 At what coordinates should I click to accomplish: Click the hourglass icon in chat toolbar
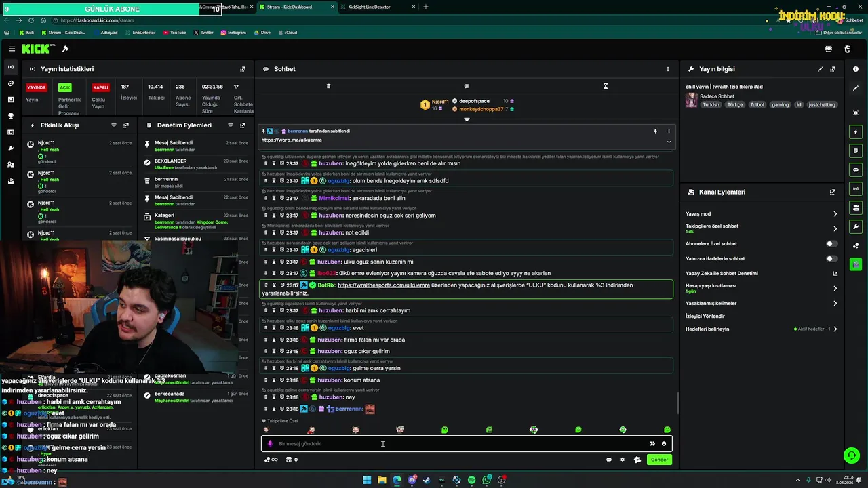click(x=606, y=86)
